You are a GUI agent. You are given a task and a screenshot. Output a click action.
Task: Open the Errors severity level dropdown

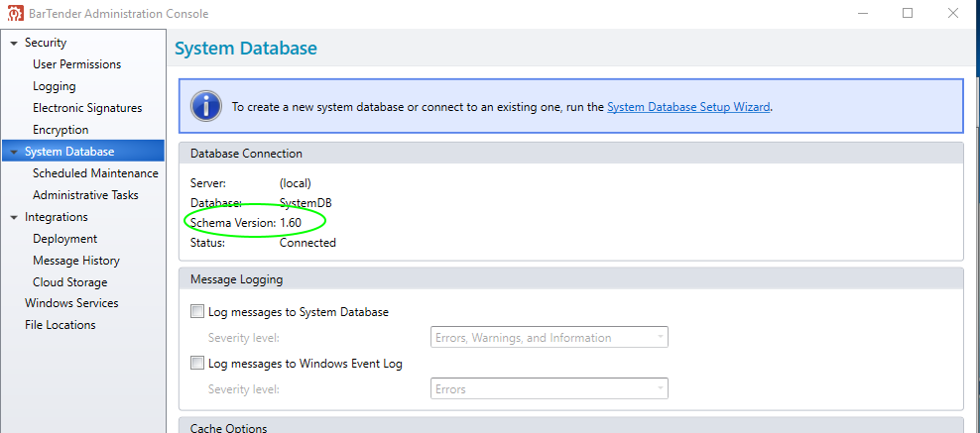(x=550, y=388)
